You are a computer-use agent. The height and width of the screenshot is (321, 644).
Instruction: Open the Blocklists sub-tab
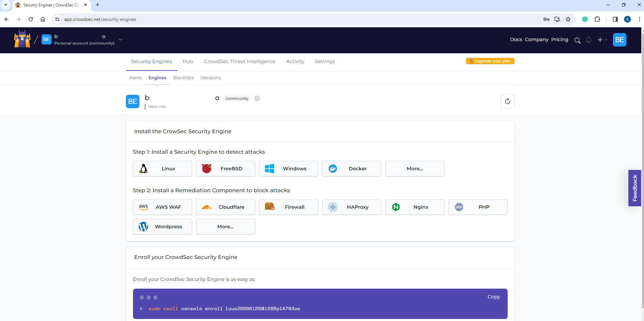pyautogui.click(x=183, y=78)
